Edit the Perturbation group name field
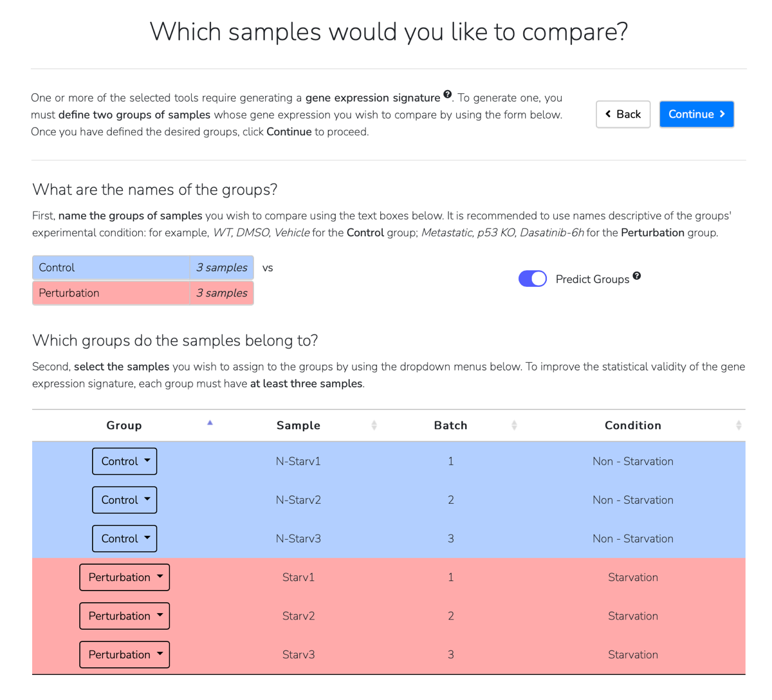 tap(111, 293)
